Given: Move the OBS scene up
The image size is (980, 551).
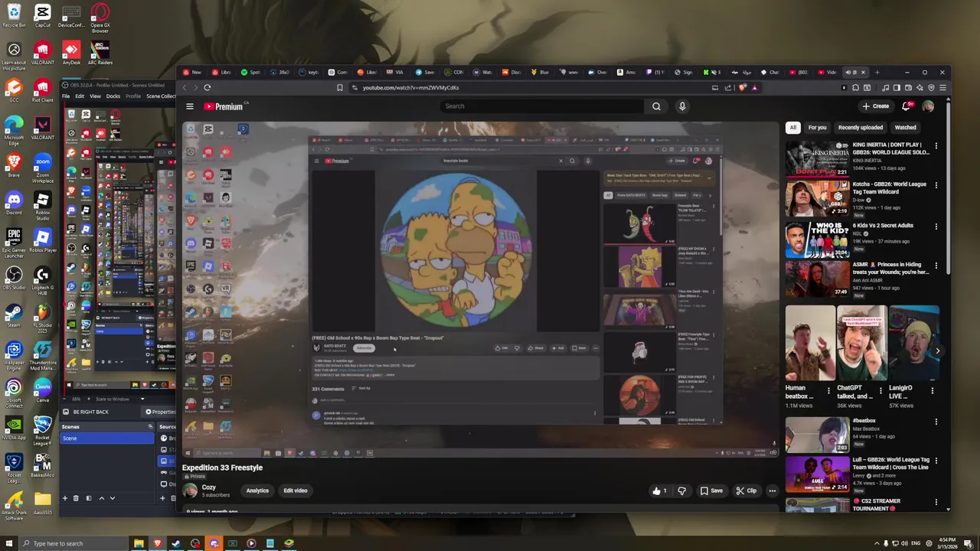Looking at the screenshot, I should tap(101, 498).
